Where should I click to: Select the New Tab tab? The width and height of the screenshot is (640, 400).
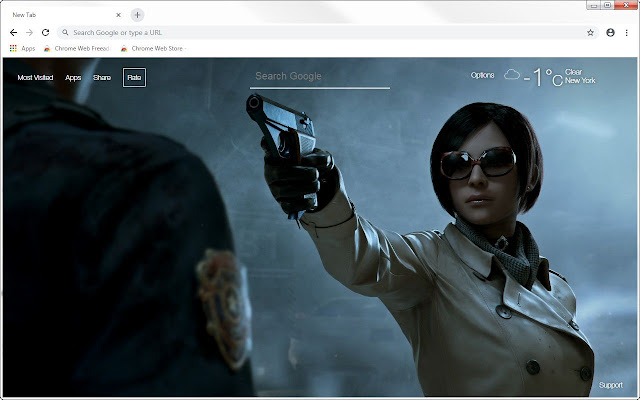63,15
